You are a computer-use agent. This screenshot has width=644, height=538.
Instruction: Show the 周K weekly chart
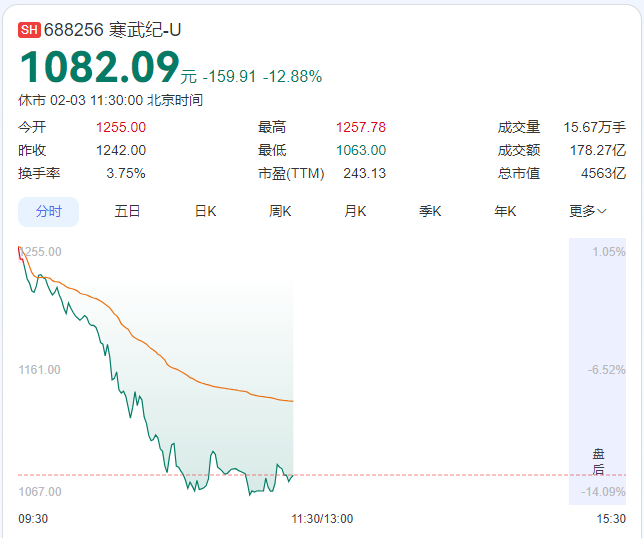coord(280,211)
